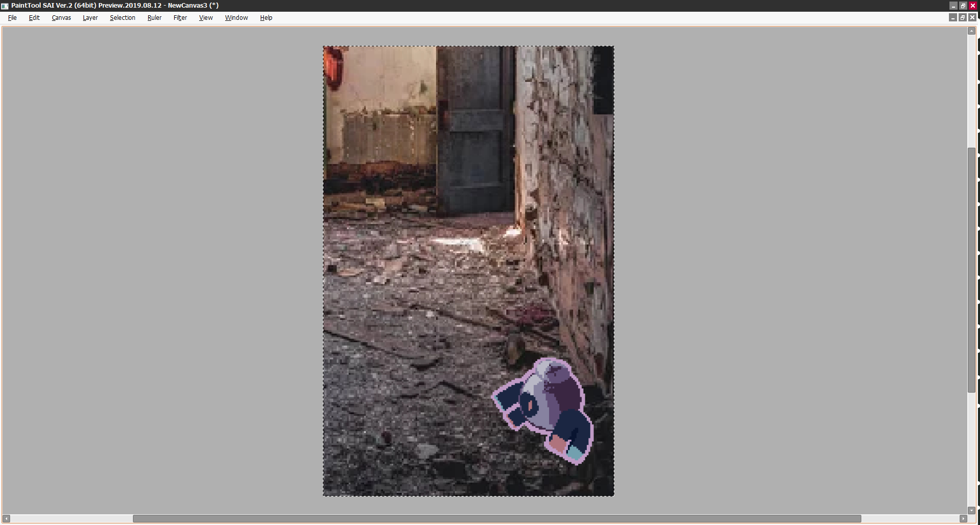Open the Help menu
Viewport: 980px width, 525px height.
(266, 18)
